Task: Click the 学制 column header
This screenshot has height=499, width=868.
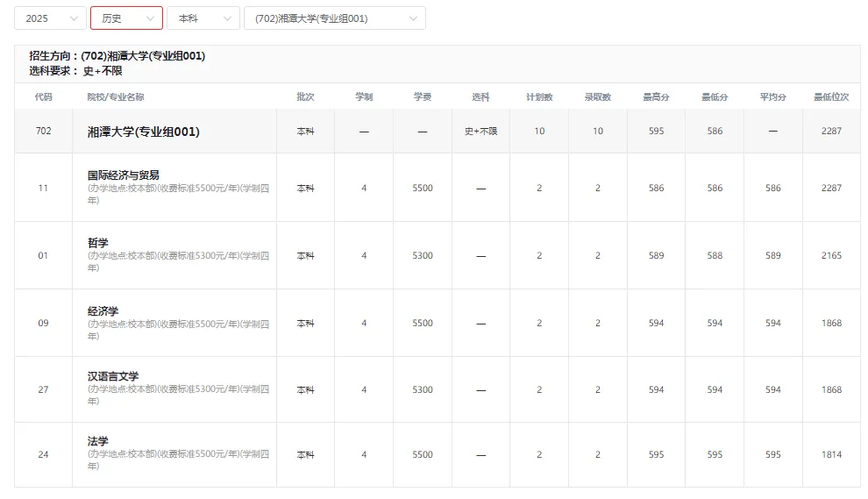Action: (364, 97)
